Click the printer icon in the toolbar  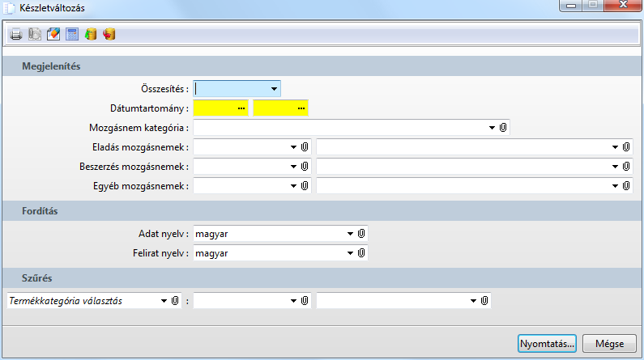point(16,34)
